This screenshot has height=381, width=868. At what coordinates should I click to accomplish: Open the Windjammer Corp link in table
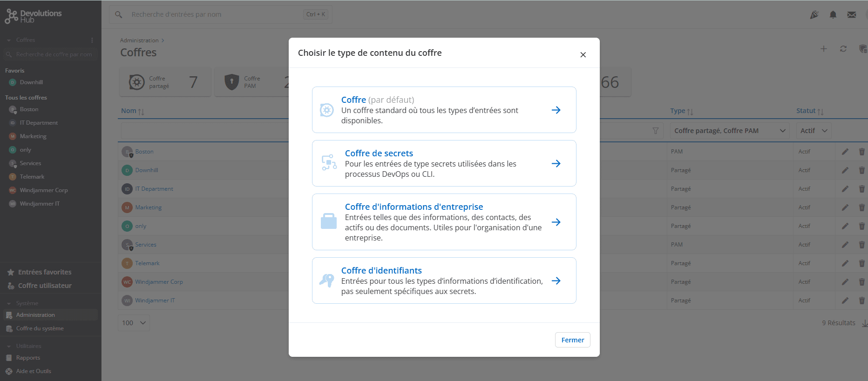click(159, 282)
